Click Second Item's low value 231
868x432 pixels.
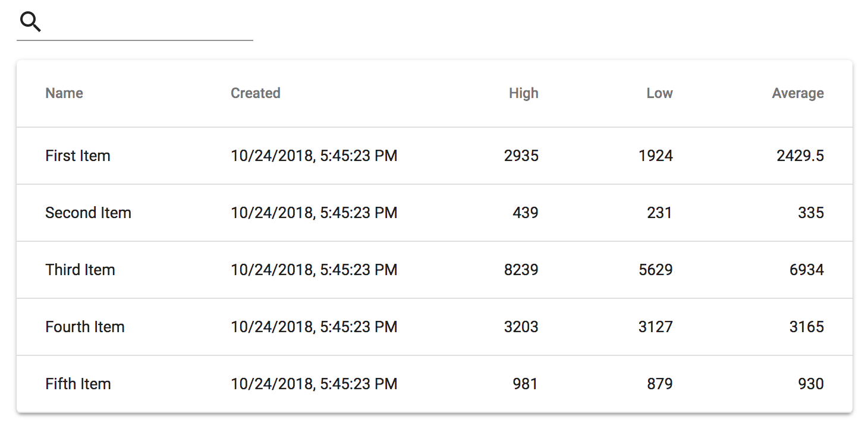pos(659,213)
